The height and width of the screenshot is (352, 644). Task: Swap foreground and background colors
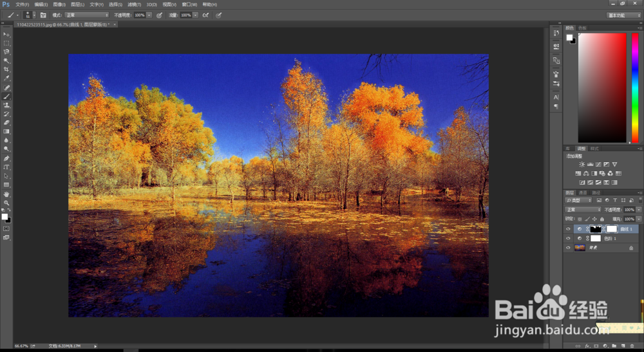[x=8, y=210]
